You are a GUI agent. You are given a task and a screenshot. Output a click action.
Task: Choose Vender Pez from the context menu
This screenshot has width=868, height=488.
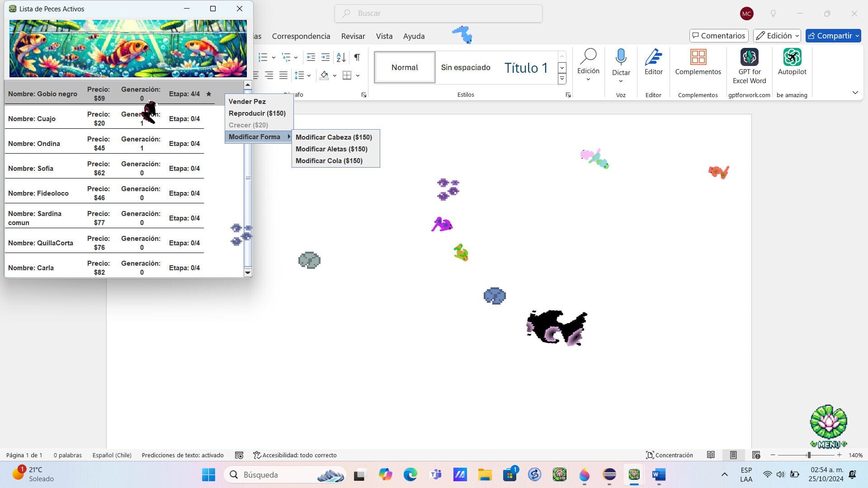pos(247,101)
